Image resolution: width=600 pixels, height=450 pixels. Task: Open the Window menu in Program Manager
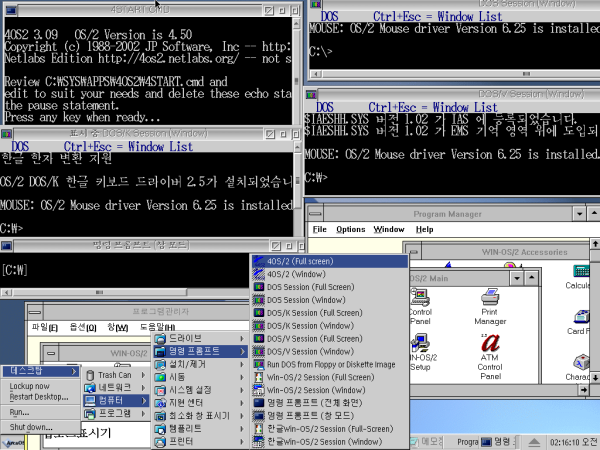point(388,229)
